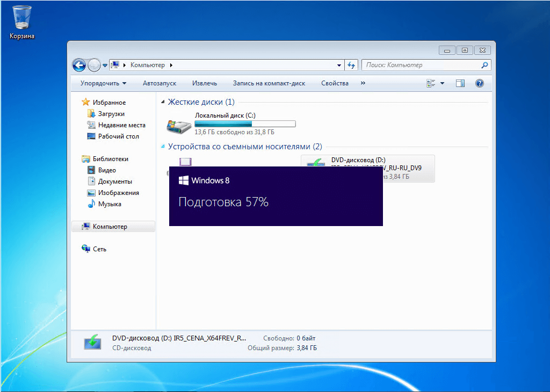The width and height of the screenshot is (550, 392).
Task: Click Запись на компакт-диск button
Action: 269,83
